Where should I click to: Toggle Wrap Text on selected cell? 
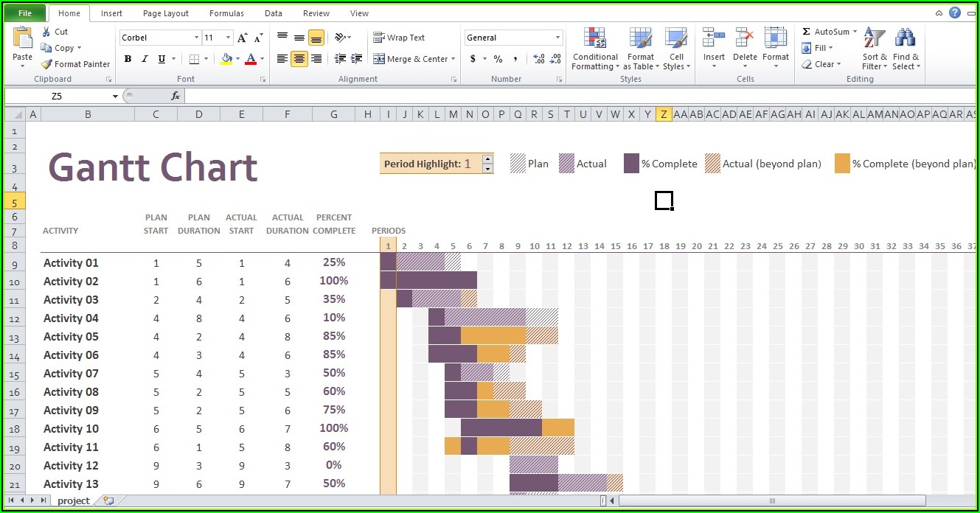coord(399,38)
